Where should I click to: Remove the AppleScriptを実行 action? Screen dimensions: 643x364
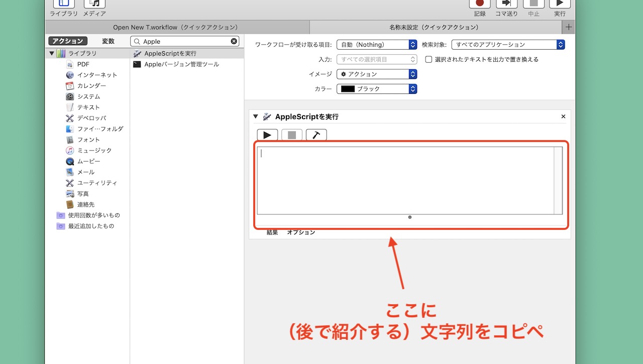coord(563,116)
